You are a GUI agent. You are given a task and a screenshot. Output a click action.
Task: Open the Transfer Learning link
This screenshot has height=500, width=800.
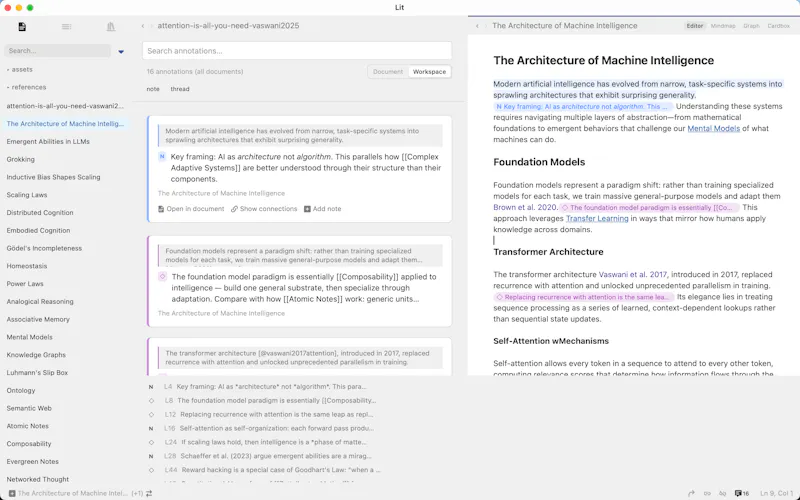(597, 218)
